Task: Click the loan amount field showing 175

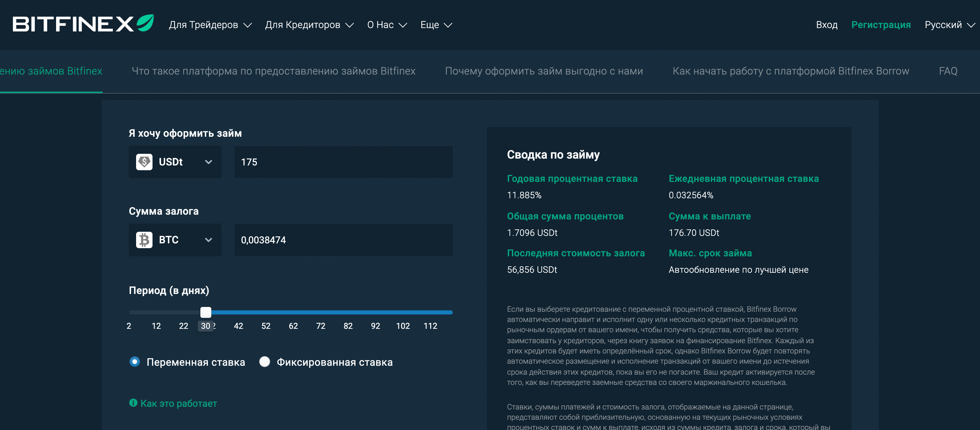Action: [344, 162]
